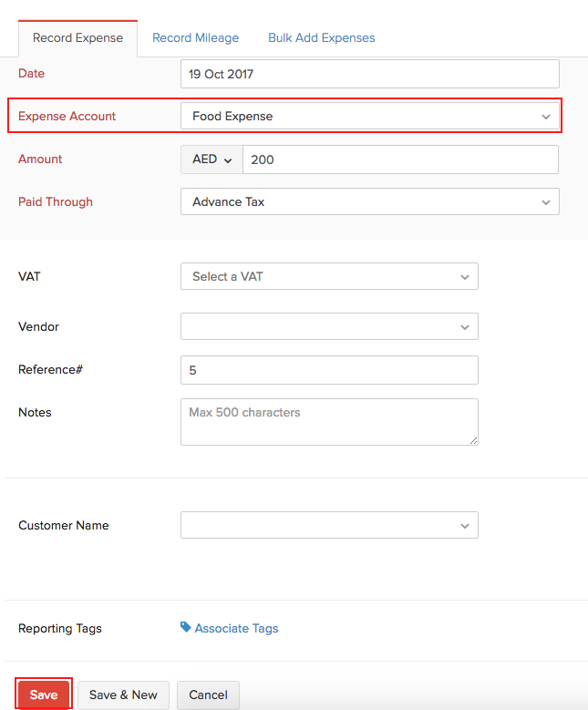Image resolution: width=588 pixels, height=710 pixels.
Task: Click the Amount field containing 200
Action: (x=399, y=159)
